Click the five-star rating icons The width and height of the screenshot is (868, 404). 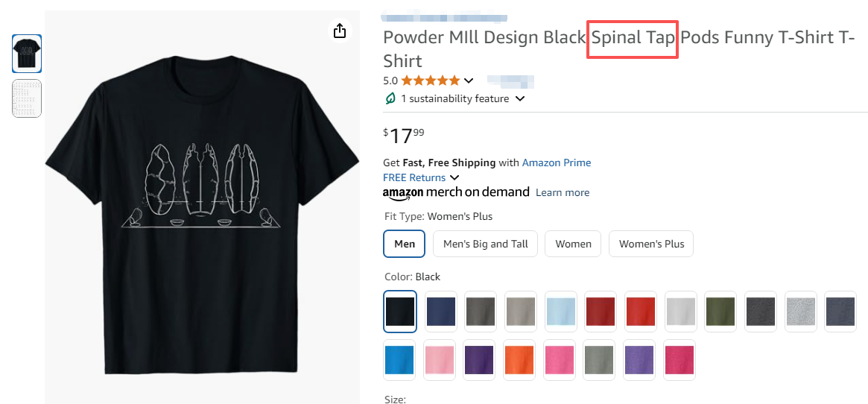431,81
